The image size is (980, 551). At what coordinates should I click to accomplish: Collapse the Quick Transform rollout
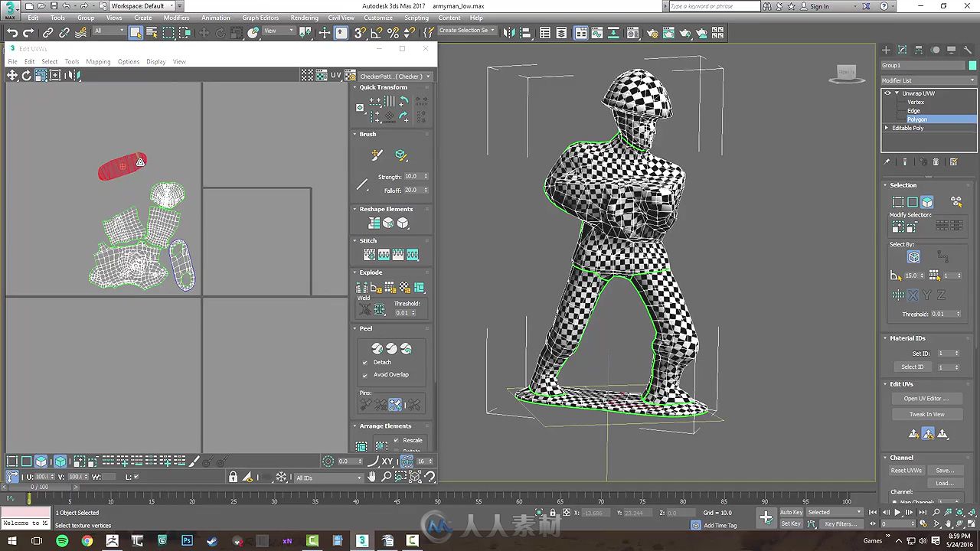click(383, 87)
